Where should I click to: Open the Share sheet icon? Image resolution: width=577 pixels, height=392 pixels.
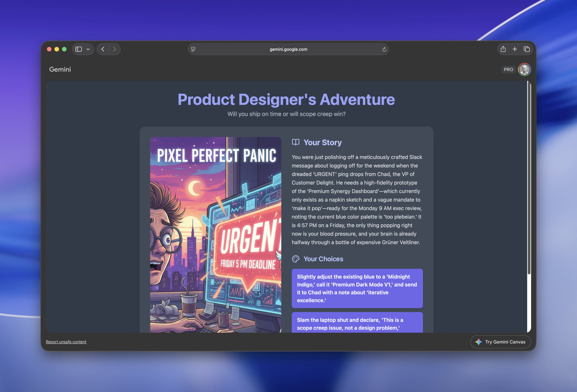(x=503, y=49)
